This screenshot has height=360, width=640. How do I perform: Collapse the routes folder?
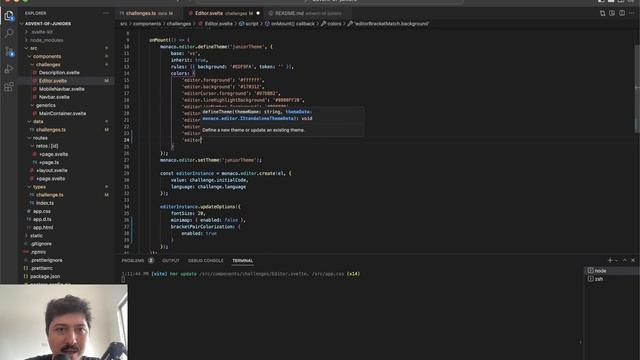click(40, 138)
